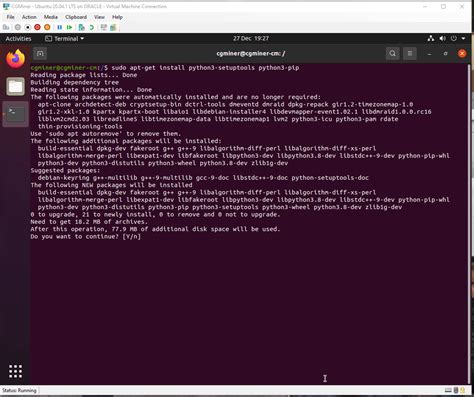Open a new terminal tab icon
The height and width of the screenshot is (397, 474).
coord(40,54)
